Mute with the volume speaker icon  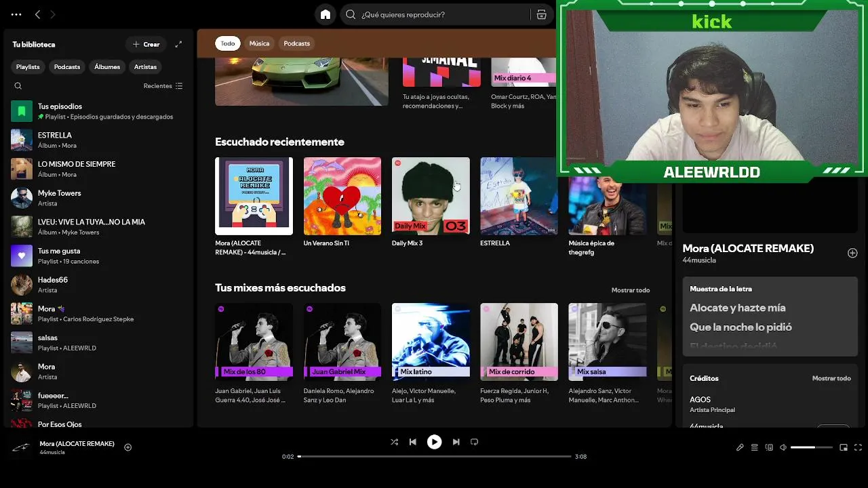click(783, 447)
